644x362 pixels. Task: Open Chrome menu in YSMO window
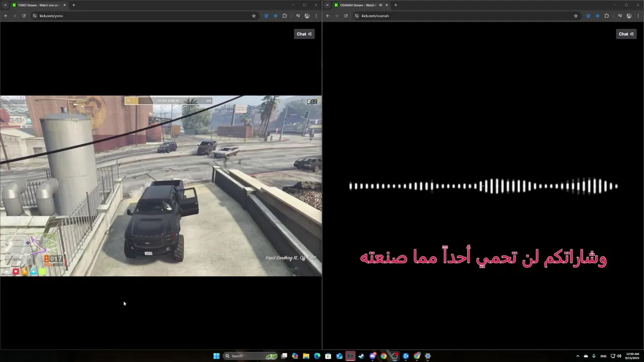[316, 16]
